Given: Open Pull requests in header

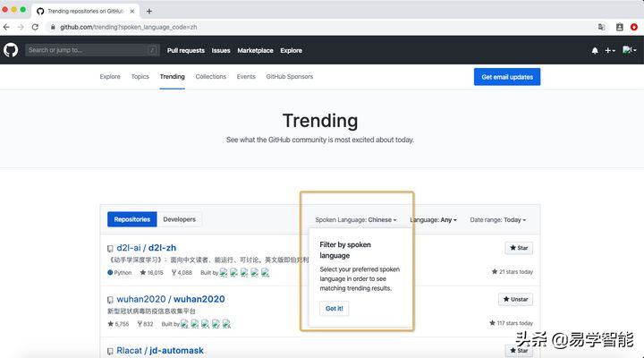Looking at the screenshot, I should [x=186, y=50].
